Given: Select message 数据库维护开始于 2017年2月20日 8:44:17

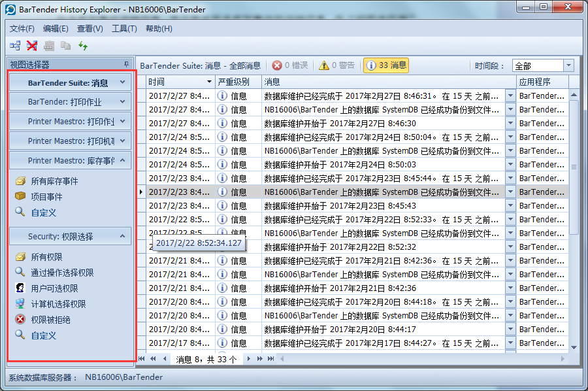Looking at the screenshot, I should click(x=340, y=329).
